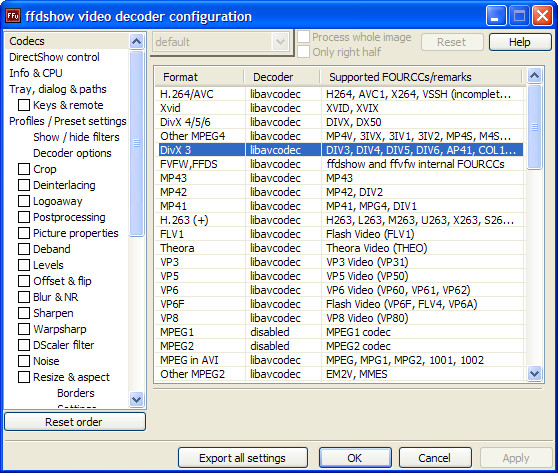The width and height of the screenshot is (558, 473).
Task: Confirm with the OK button
Action: click(x=355, y=458)
